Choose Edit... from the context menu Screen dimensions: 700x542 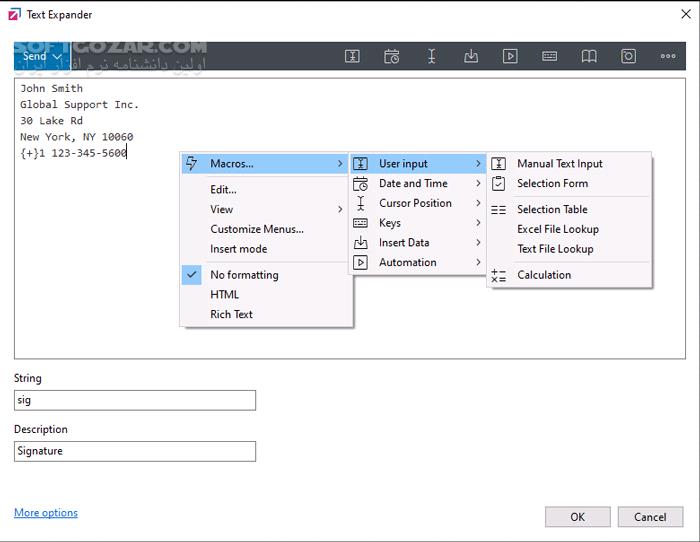coord(266,190)
